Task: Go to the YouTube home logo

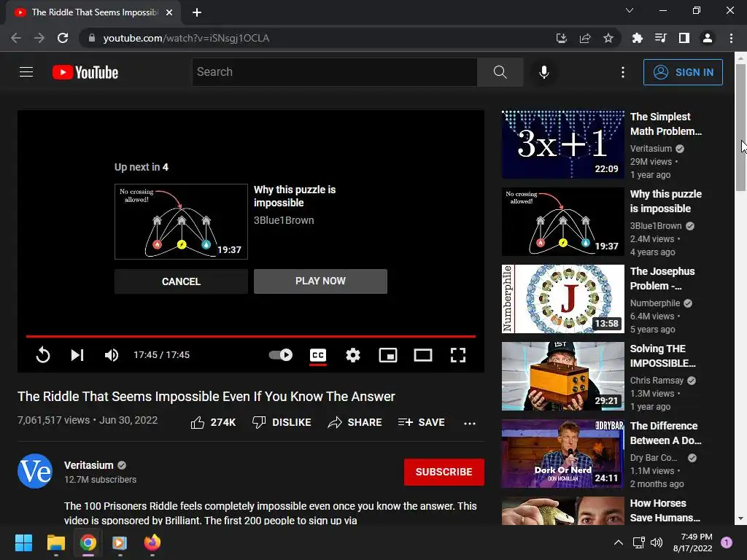Action: 85,72
